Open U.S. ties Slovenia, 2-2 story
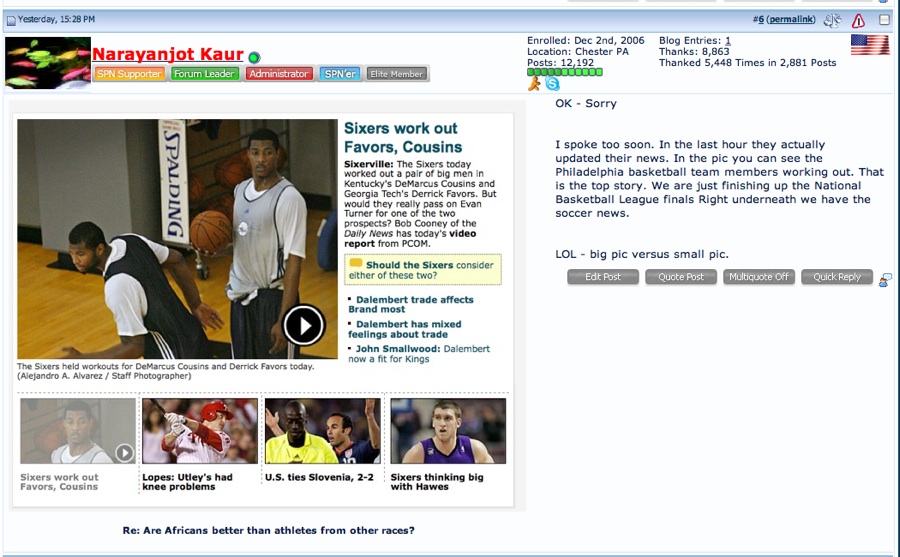 click(319, 477)
